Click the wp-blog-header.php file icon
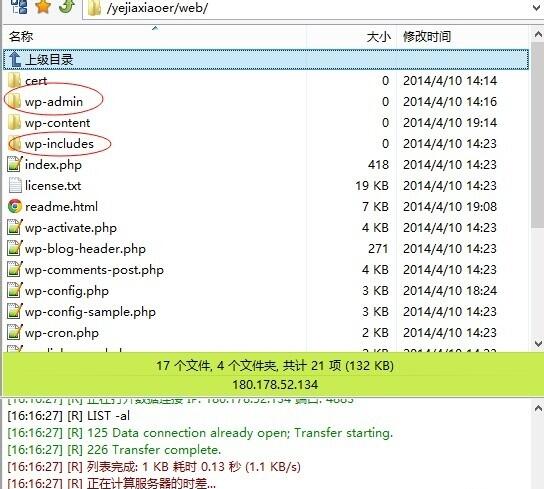The height and width of the screenshot is (489, 544). (15, 248)
